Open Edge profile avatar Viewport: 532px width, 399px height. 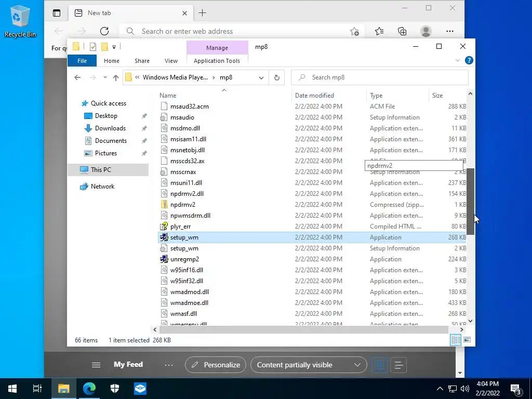click(426, 31)
